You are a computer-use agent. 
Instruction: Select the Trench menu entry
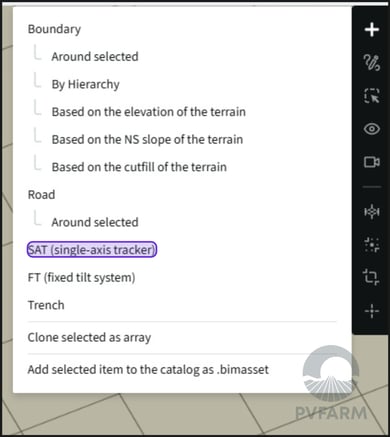46,305
